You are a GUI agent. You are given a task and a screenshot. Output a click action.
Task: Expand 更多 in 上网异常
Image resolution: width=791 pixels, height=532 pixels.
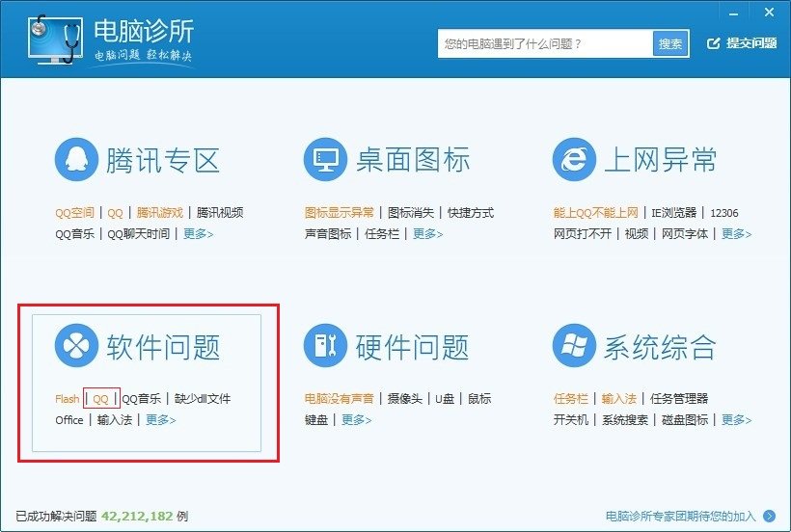[737, 234]
